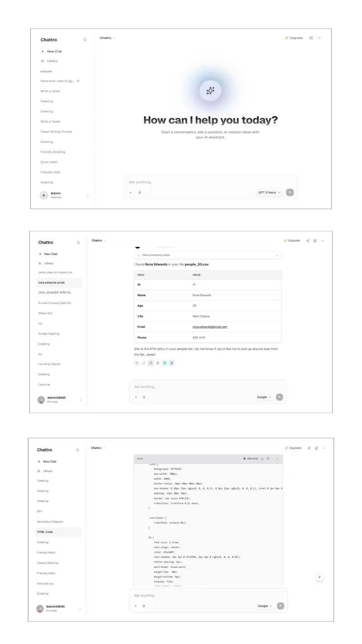
Task: Click the compose new chat icon in top window
Action: coord(311,38)
